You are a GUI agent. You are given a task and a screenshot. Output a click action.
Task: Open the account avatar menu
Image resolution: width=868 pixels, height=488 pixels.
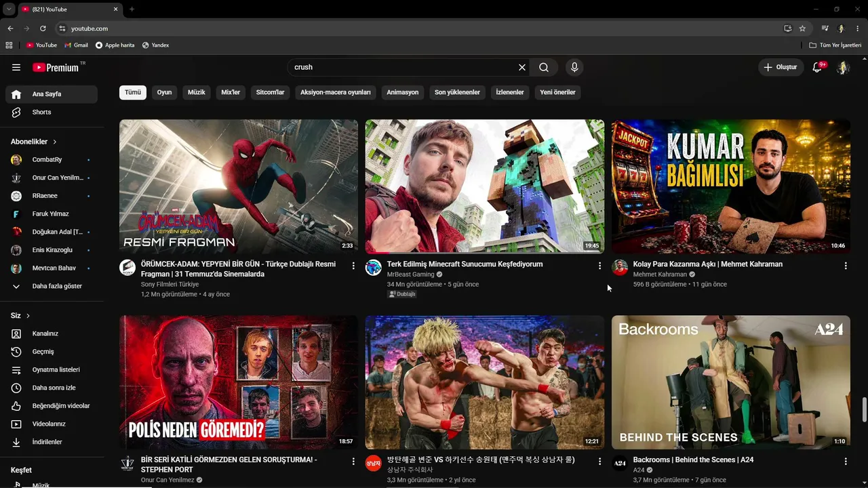[x=843, y=67]
